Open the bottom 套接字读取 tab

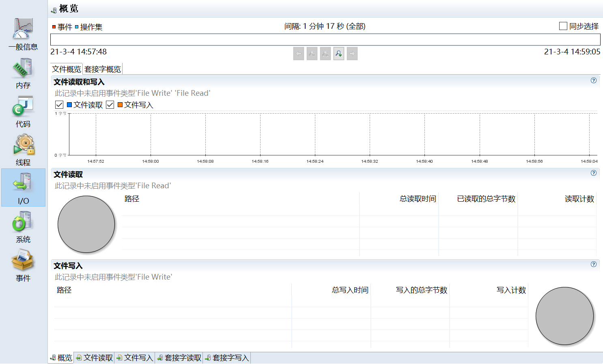[x=179, y=358]
